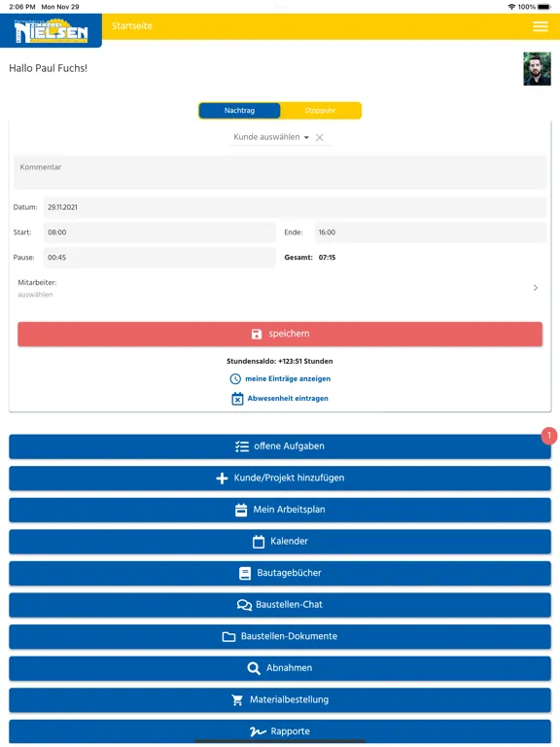The image size is (560, 747).
Task: Tap the 2:06 PM clock in status bar
Action: pos(22,7)
